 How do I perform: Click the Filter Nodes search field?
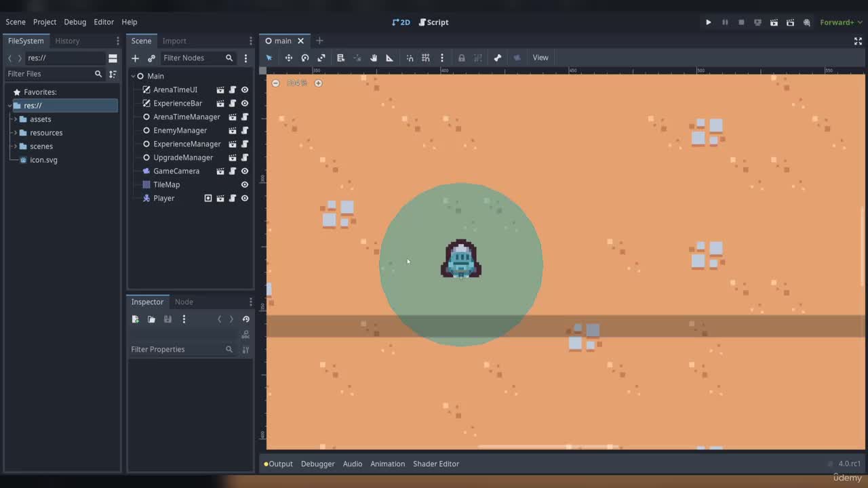point(197,58)
